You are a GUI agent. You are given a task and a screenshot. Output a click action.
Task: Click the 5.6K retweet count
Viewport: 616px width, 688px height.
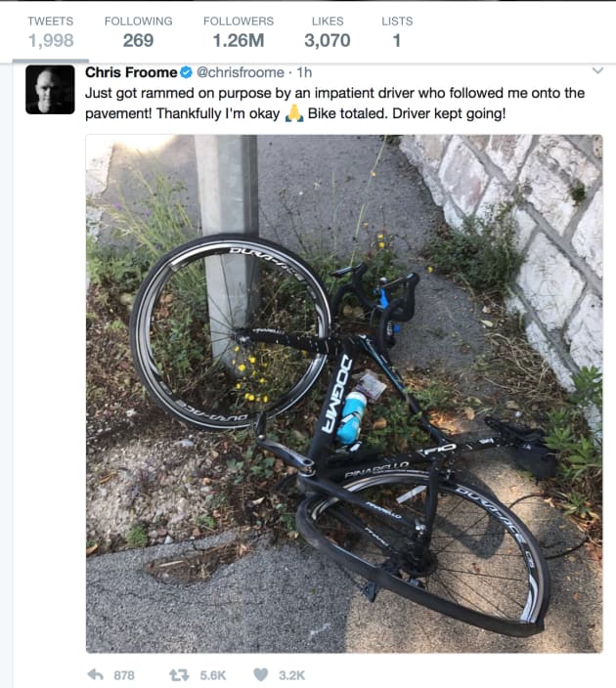[213, 675]
